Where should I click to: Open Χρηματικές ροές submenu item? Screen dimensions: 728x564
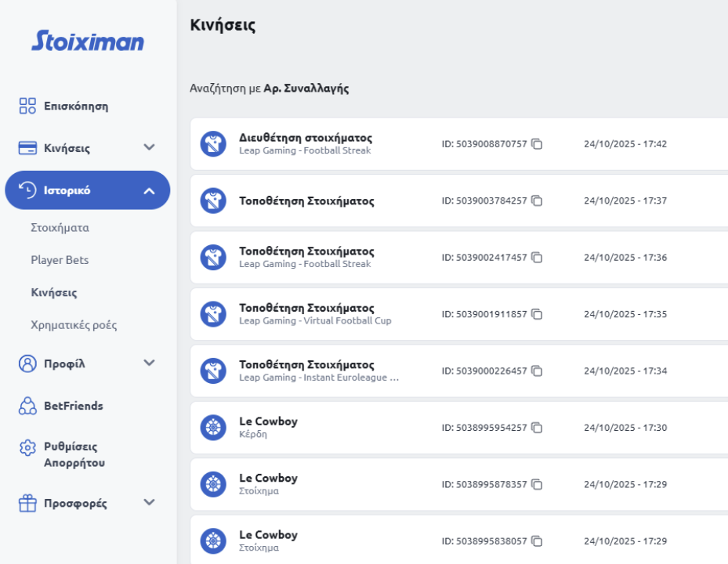74,324
